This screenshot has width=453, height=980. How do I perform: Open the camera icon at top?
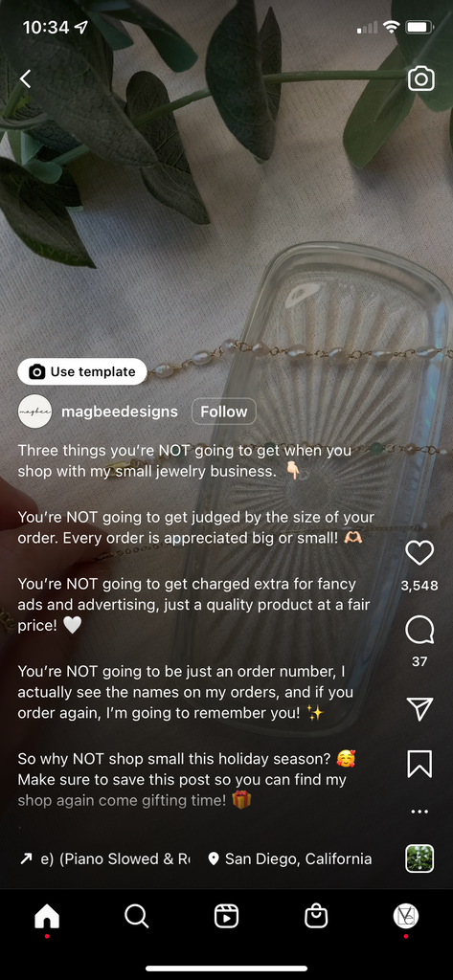tap(421, 78)
